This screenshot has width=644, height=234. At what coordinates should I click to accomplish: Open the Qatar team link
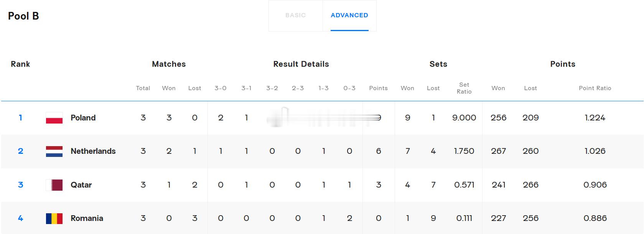(x=81, y=185)
